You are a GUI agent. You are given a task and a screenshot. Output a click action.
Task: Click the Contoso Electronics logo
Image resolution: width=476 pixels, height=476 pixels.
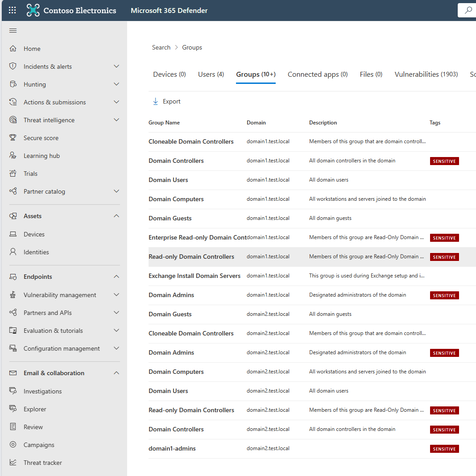[x=33, y=10]
